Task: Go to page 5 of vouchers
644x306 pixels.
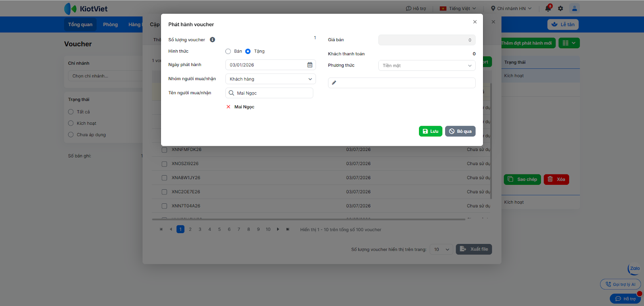Action: tap(219, 229)
